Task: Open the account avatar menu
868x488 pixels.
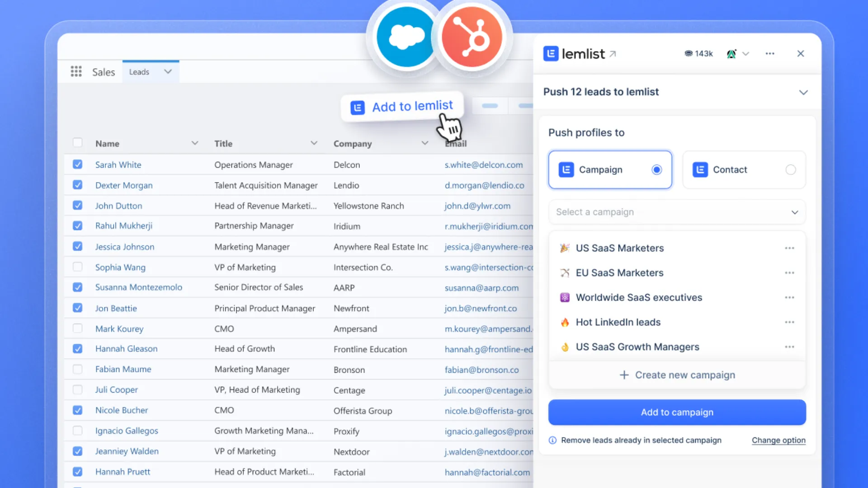Action: pyautogui.click(x=731, y=54)
